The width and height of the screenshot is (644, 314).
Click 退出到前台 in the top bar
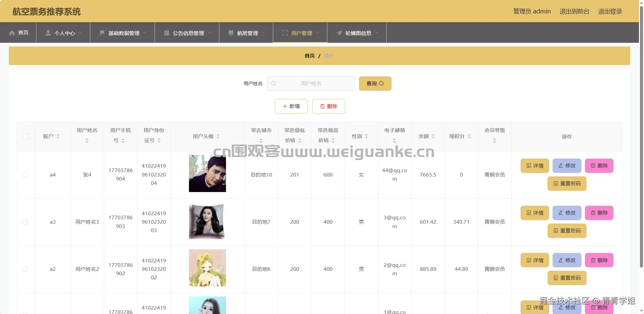[x=574, y=11]
